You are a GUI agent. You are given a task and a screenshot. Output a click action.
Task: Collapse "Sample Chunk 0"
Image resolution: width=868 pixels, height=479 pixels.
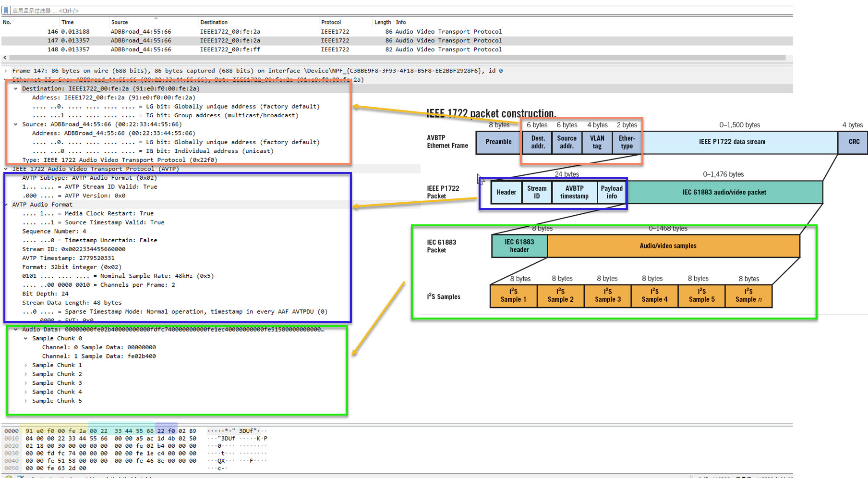click(26, 338)
